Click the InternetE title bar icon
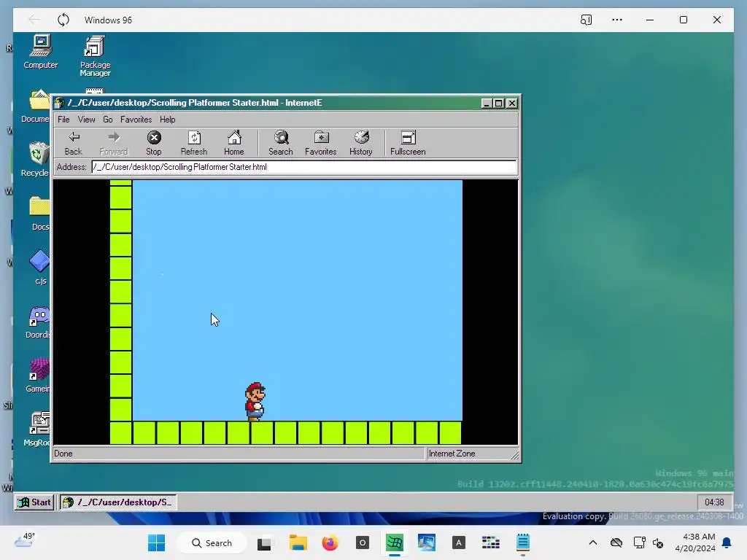Image resolution: width=747 pixels, height=560 pixels. coord(59,103)
